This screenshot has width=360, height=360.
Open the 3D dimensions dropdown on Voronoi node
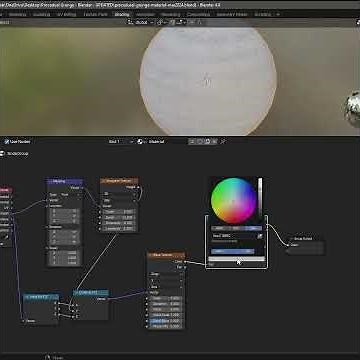tap(119, 194)
